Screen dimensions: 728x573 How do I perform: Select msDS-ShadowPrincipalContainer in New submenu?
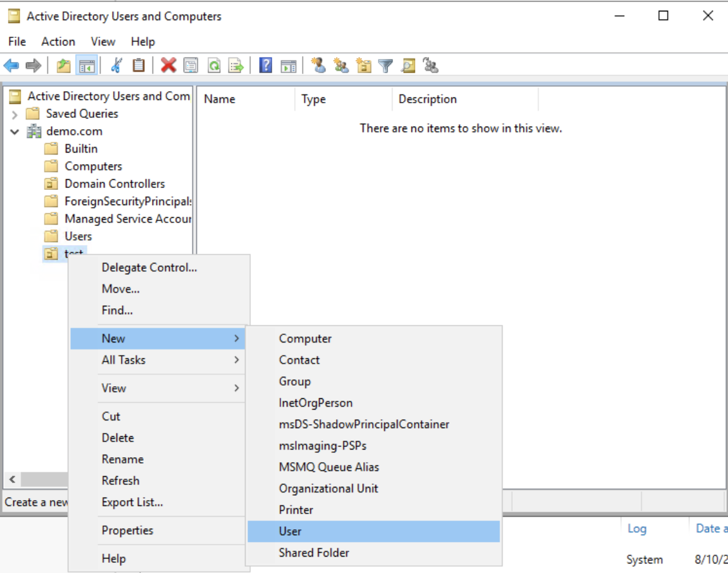(373, 424)
